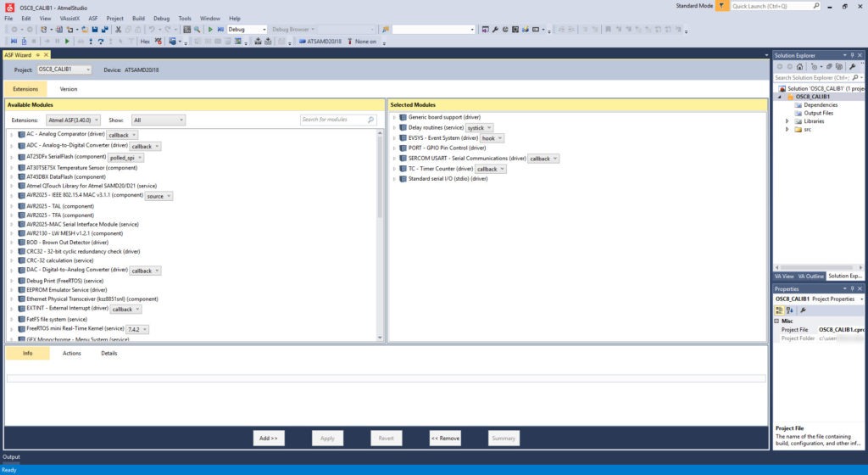Click the Cut scissors icon

118,30
